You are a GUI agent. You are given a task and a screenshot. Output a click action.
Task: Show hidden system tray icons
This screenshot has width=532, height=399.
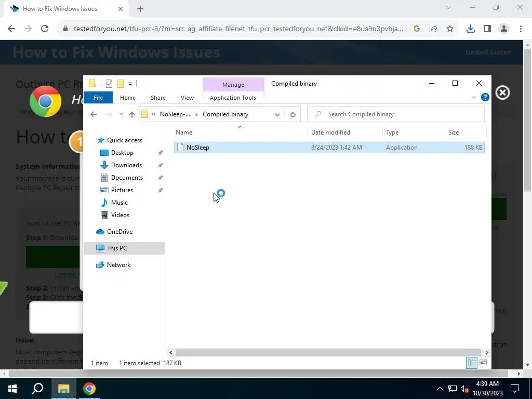point(440,389)
